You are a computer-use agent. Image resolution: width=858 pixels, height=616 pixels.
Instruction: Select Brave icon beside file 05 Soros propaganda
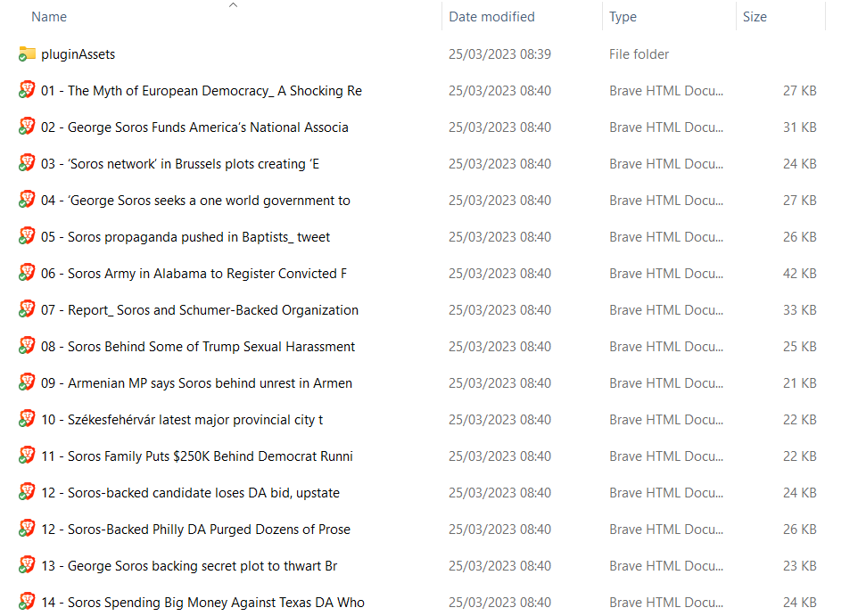(x=28, y=237)
